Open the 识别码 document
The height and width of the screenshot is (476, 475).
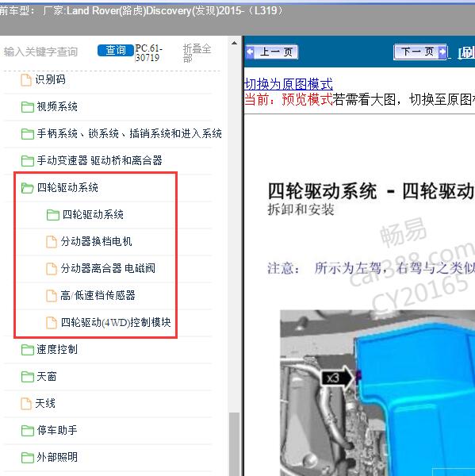coord(51,79)
